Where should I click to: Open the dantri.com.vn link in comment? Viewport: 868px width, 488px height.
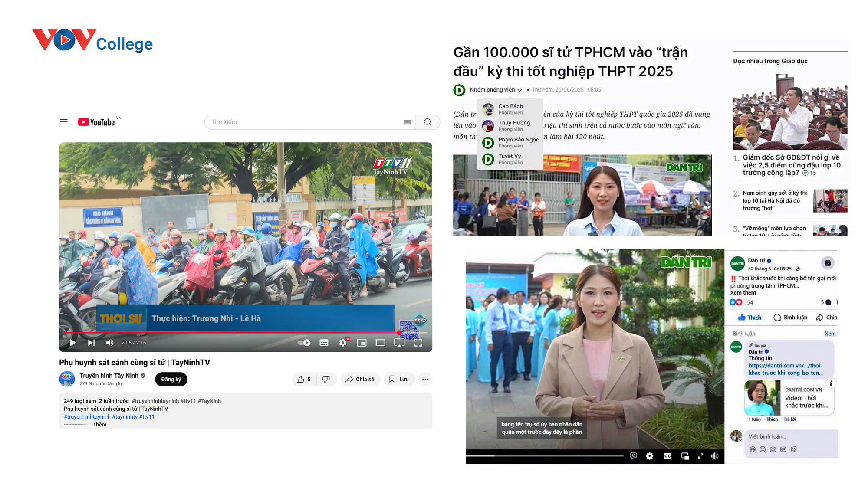coord(786,369)
